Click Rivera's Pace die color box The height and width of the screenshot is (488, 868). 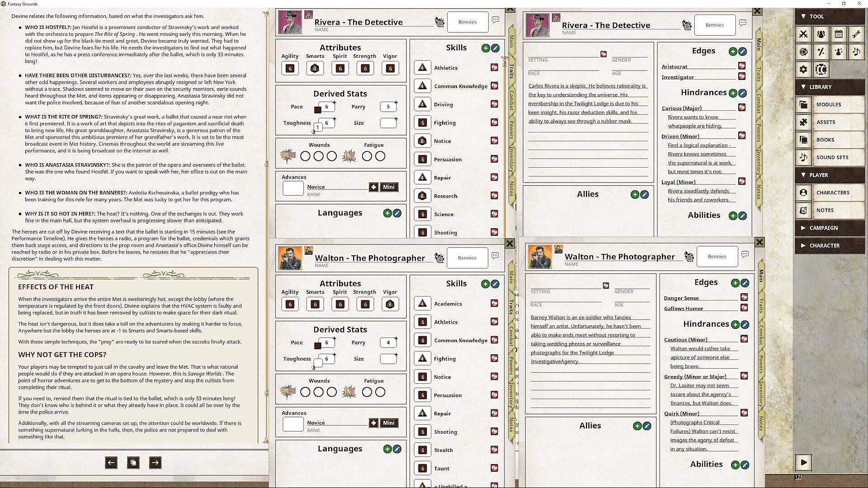318,110
